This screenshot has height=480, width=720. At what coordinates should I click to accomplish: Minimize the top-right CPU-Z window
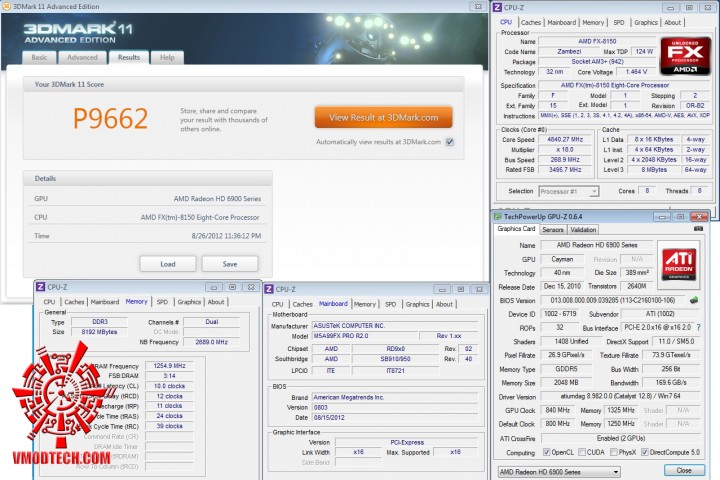click(670, 8)
